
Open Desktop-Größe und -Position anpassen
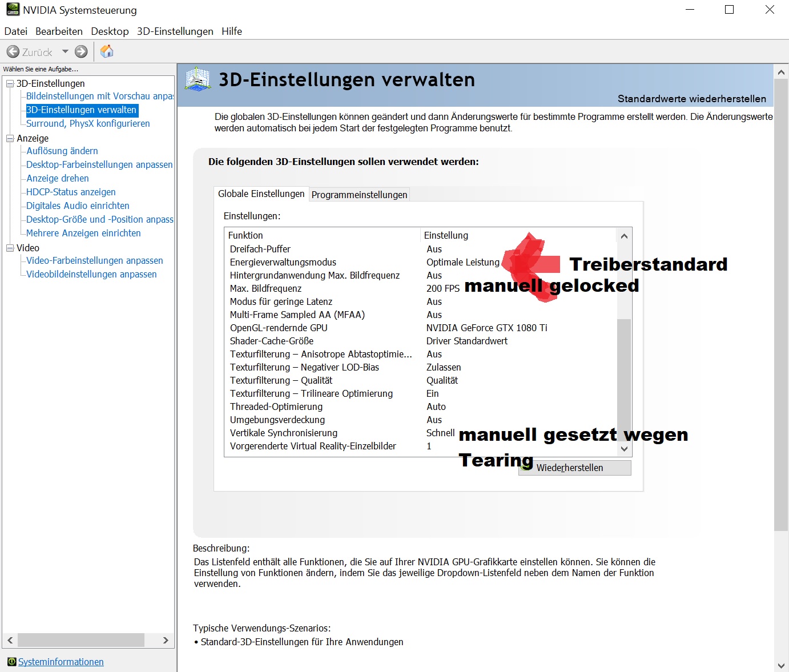point(99,220)
